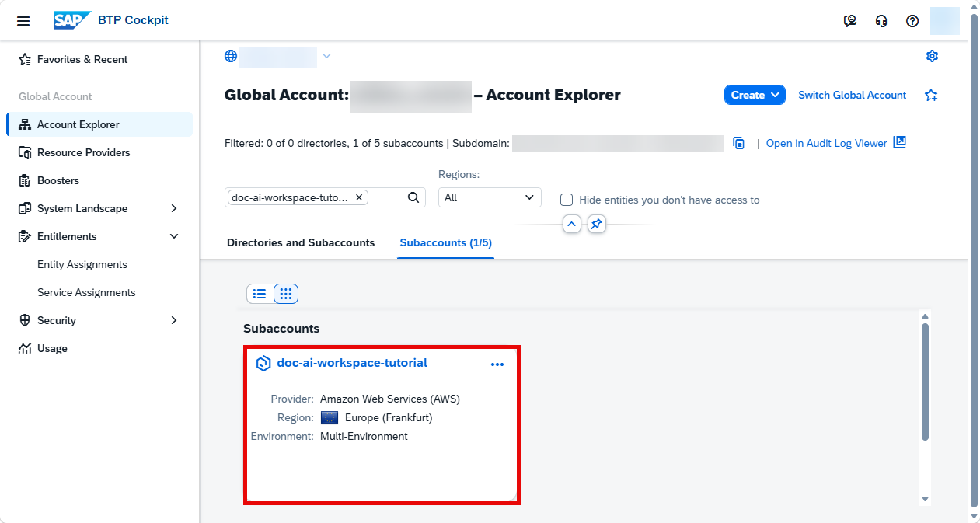Click the Boosters icon in sidebar
This screenshot has height=523, width=980.
(24, 180)
